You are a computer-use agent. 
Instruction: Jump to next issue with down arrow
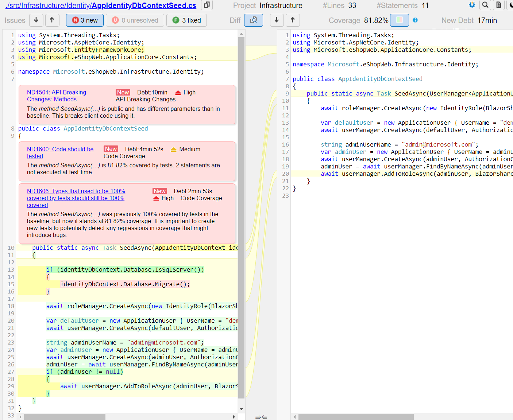[x=36, y=20]
